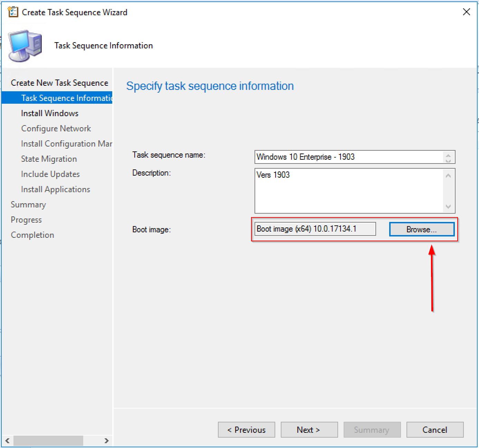The width and height of the screenshot is (479, 448).
Task: Click Summary in the wizard navigation
Action: [x=28, y=205]
